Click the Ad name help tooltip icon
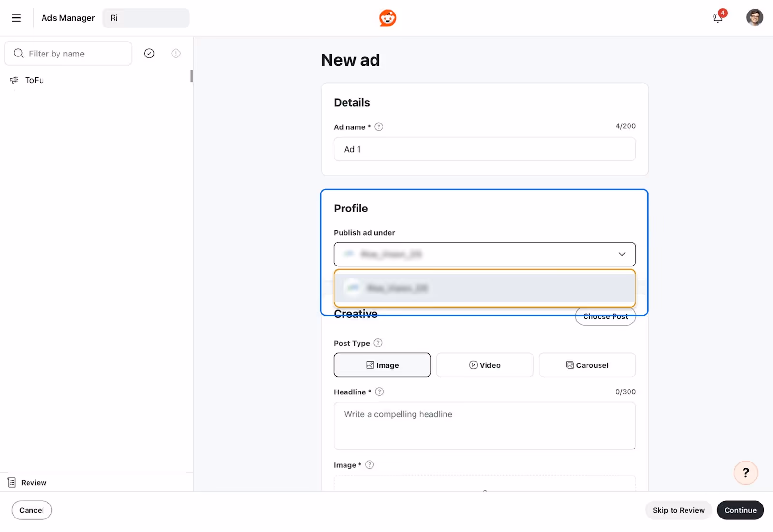The width and height of the screenshot is (773, 532). (379, 126)
